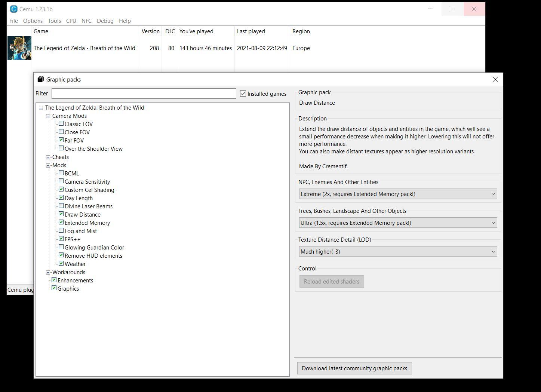Select the Cheats folder label
Screen dimensions: 541x392
(61, 157)
